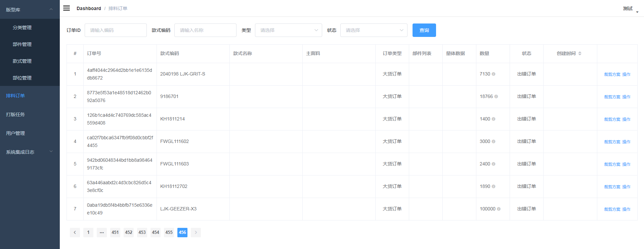Open 打版任务 in the sidebar
Screen dimensions: 644x249
tap(15, 114)
